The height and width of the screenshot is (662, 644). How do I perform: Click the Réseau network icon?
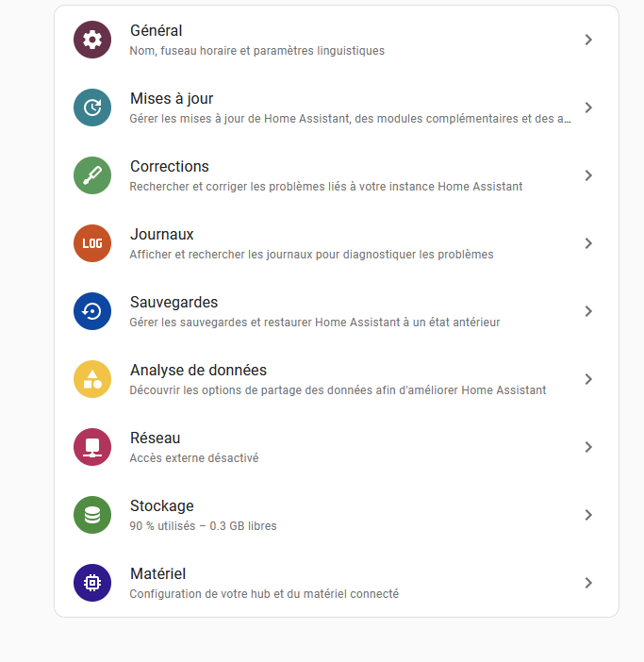click(92, 447)
